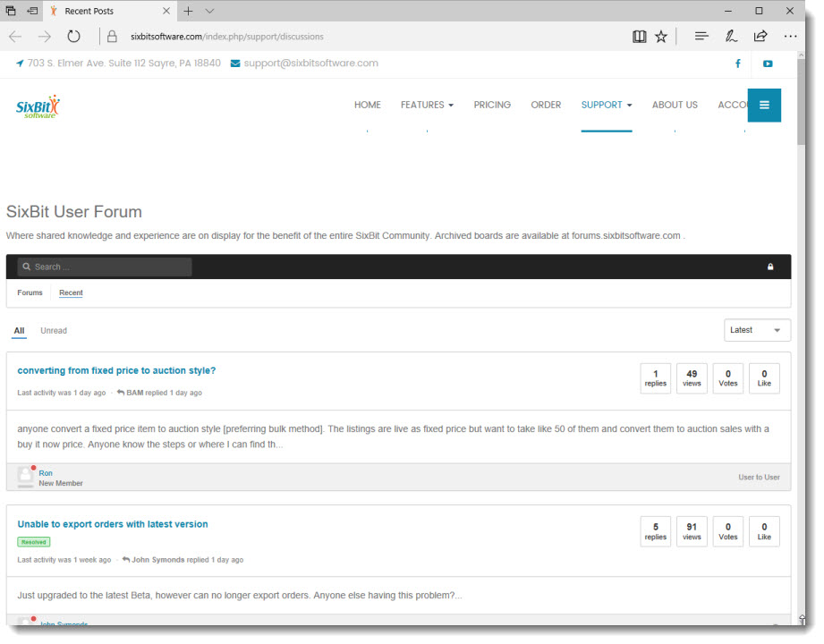Go back to the previous browser page
824x644 pixels.
[x=15, y=37]
